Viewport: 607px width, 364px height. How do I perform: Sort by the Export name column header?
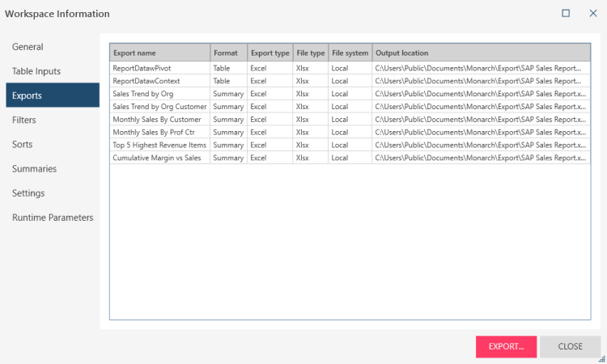[x=160, y=53]
